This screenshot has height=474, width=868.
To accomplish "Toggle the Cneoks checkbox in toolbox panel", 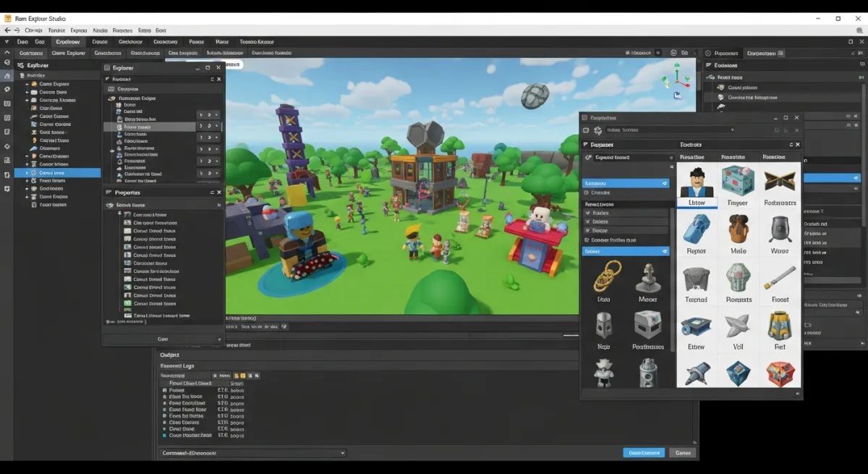I will [x=587, y=192].
